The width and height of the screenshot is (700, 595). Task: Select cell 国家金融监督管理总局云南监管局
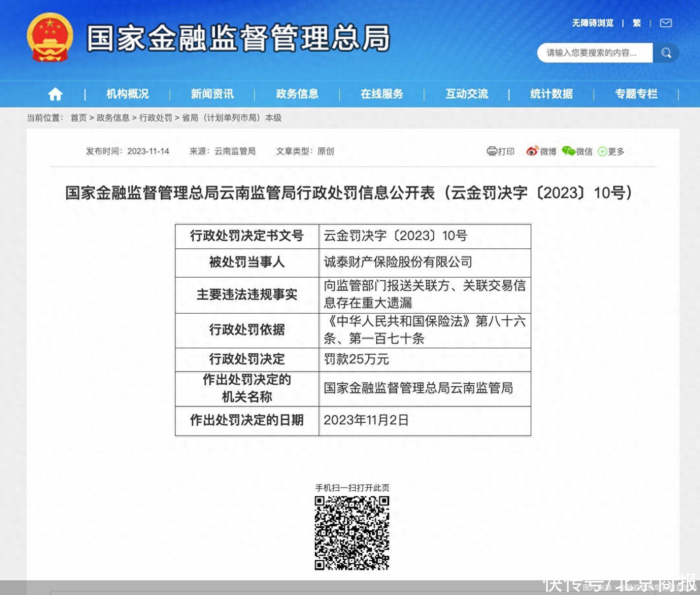(425, 388)
